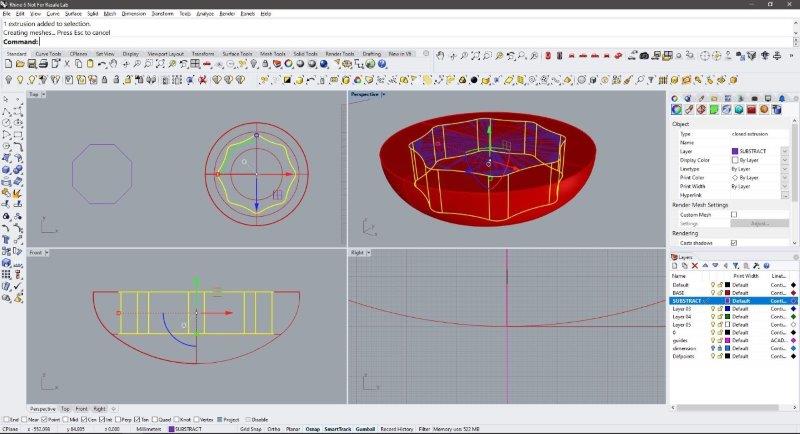This screenshot has width=800, height=434.
Task: Tick the Custom Mesh checkbox
Action: tap(734, 215)
